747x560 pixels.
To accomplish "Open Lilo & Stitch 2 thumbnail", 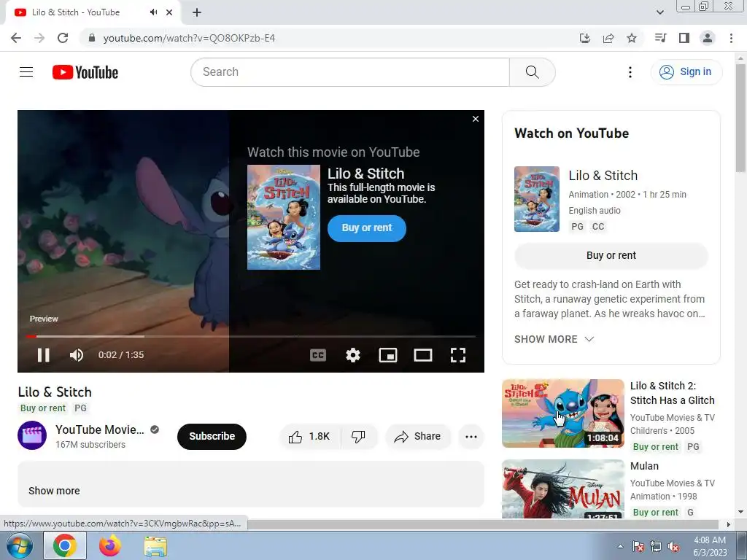I will tap(563, 413).
